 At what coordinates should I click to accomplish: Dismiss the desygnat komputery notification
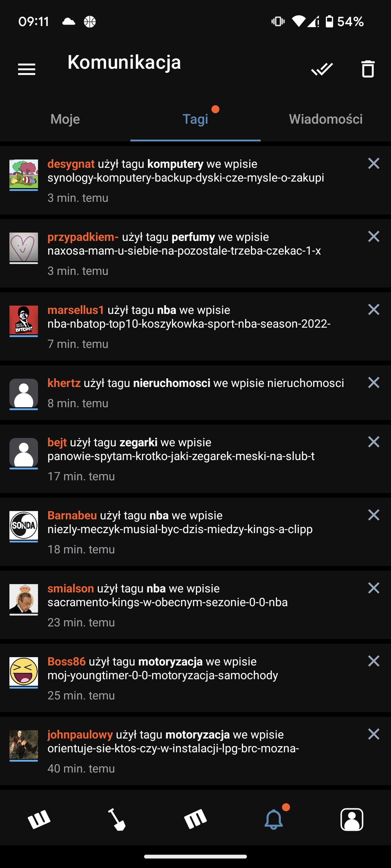374,163
